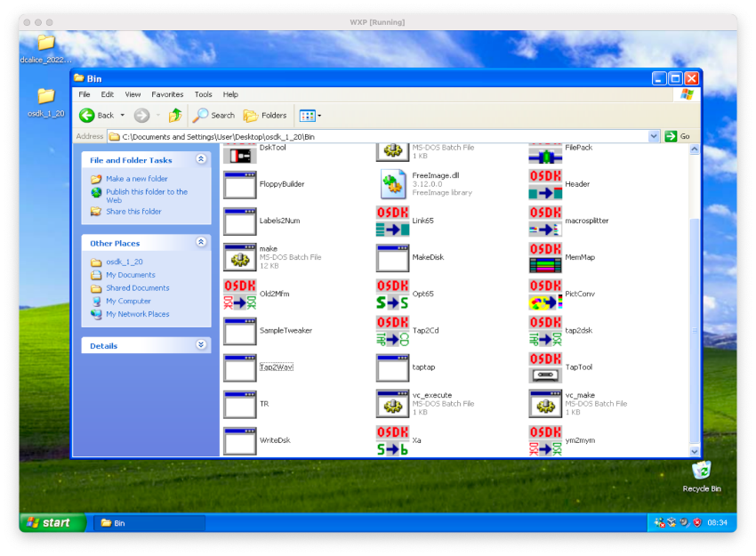Select the Tap2Cd icon
The width and height of the screenshot is (756, 556).
point(392,331)
